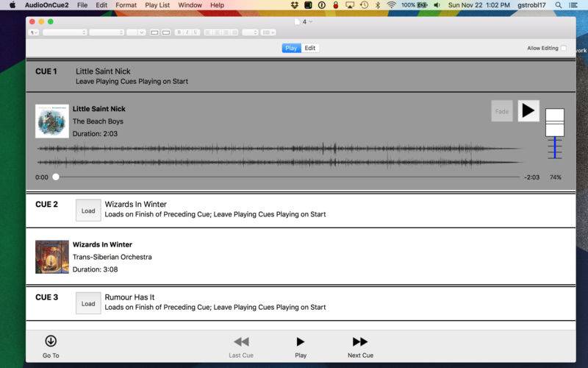Viewport: 588px width, 368px height.
Task: Open the Edit menu
Action: 101,5
